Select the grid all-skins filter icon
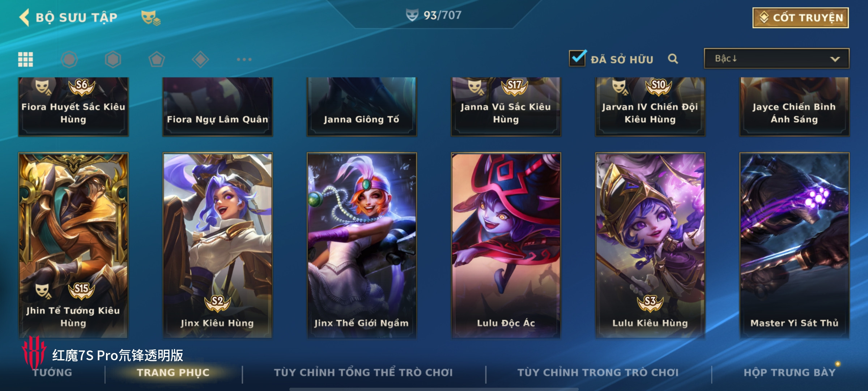 tap(25, 59)
